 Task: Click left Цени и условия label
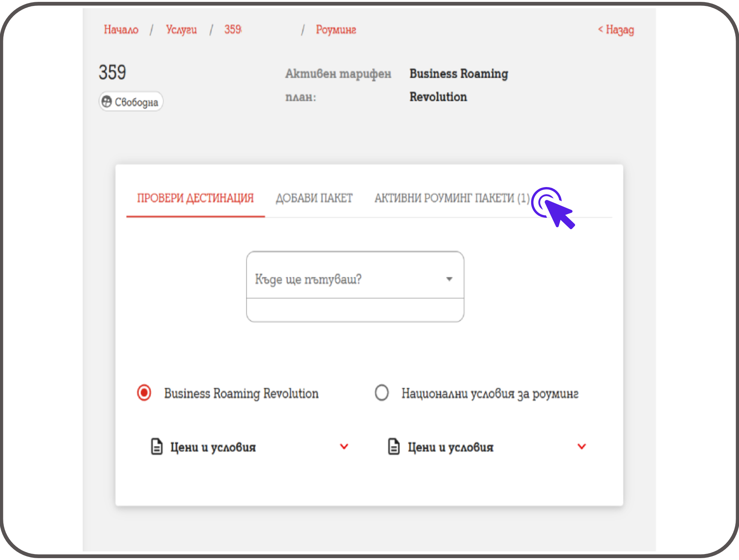click(x=213, y=447)
